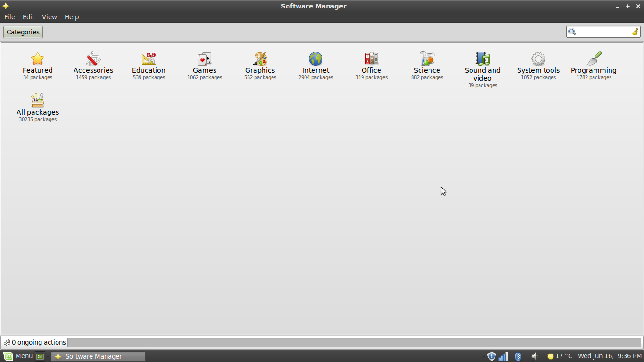Open the Accessories category icon
Viewport: 644px width, 362px height.
point(93,58)
